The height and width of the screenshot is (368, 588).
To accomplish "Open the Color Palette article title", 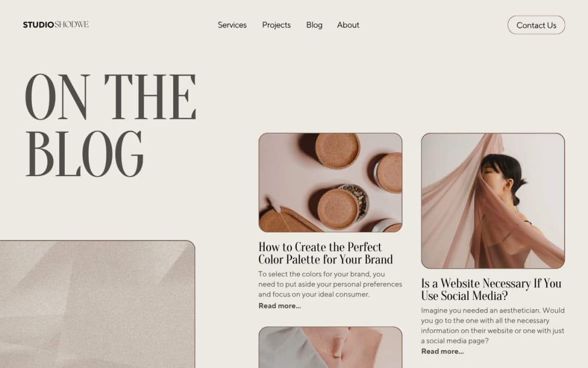I will [326, 253].
